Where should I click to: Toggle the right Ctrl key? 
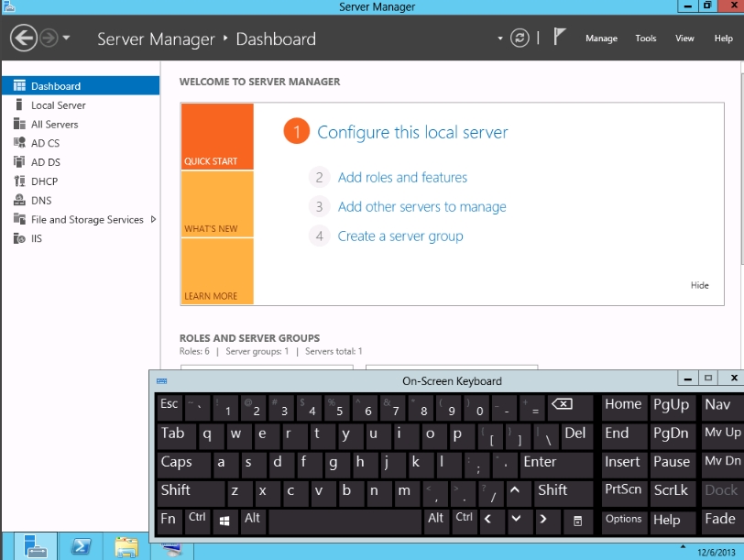point(464,521)
